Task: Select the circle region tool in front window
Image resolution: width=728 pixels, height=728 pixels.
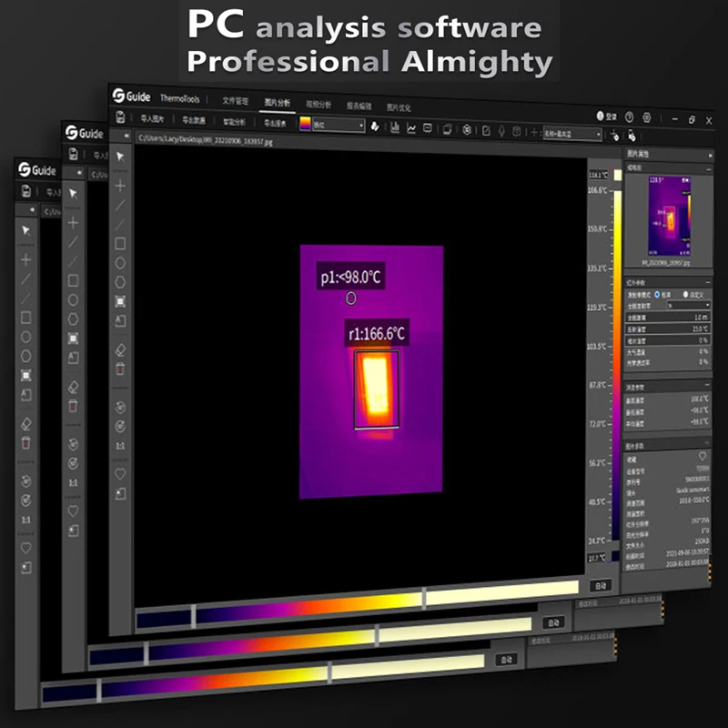Action: pos(120,263)
